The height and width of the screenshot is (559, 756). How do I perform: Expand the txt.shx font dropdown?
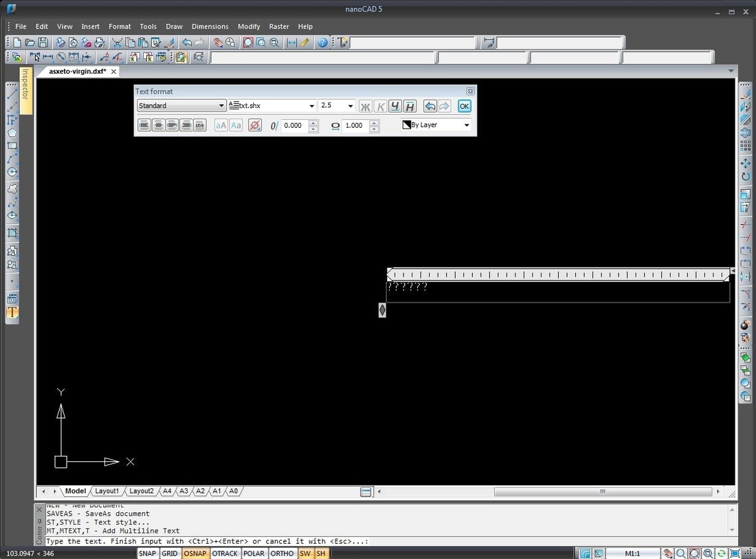pyautogui.click(x=311, y=106)
